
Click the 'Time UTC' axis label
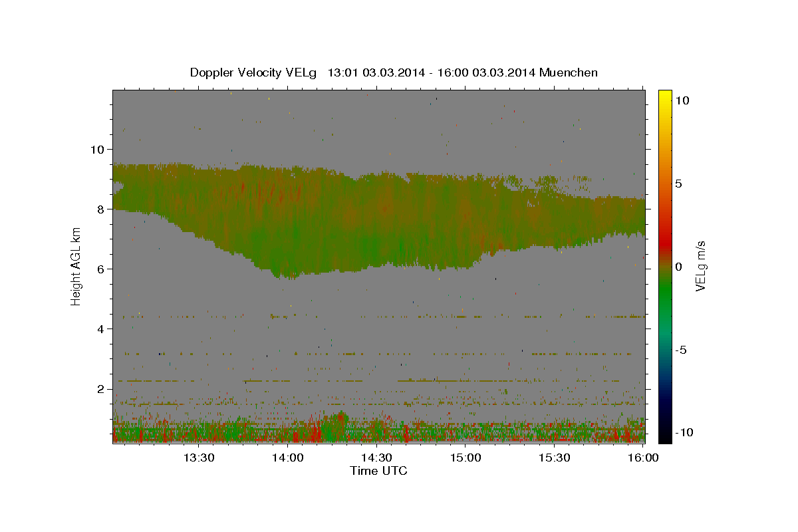click(x=378, y=471)
